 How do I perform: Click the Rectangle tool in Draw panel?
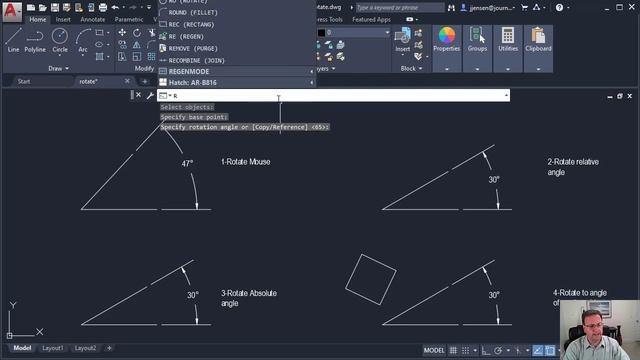100,33
